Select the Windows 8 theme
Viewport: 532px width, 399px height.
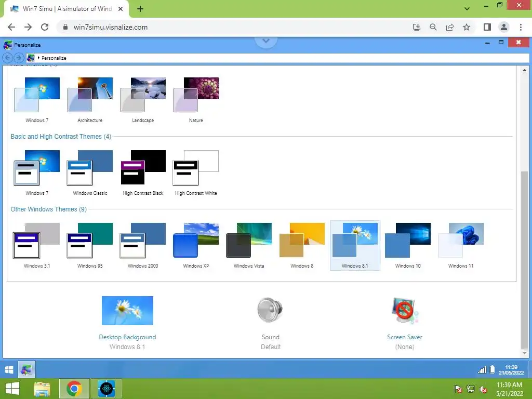pyautogui.click(x=302, y=245)
